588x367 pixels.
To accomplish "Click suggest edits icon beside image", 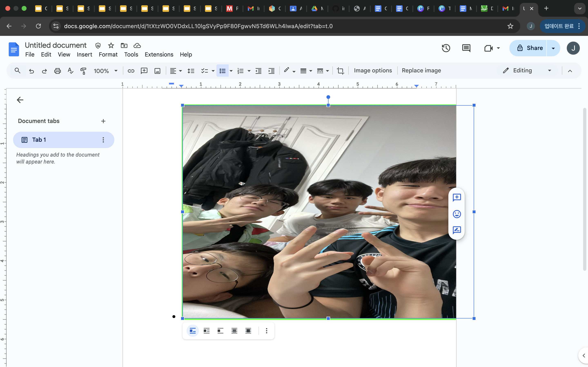I will [457, 230].
